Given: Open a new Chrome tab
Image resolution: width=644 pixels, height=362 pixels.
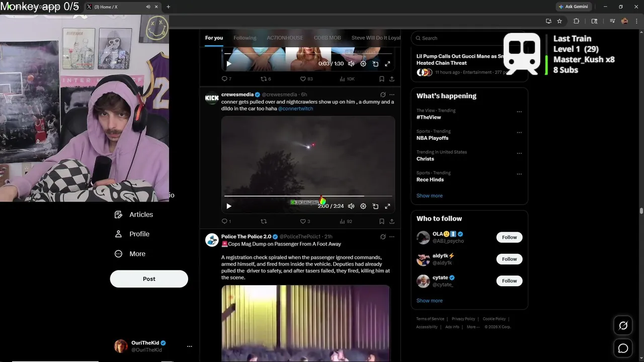Looking at the screenshot, I should coord(168,7).
